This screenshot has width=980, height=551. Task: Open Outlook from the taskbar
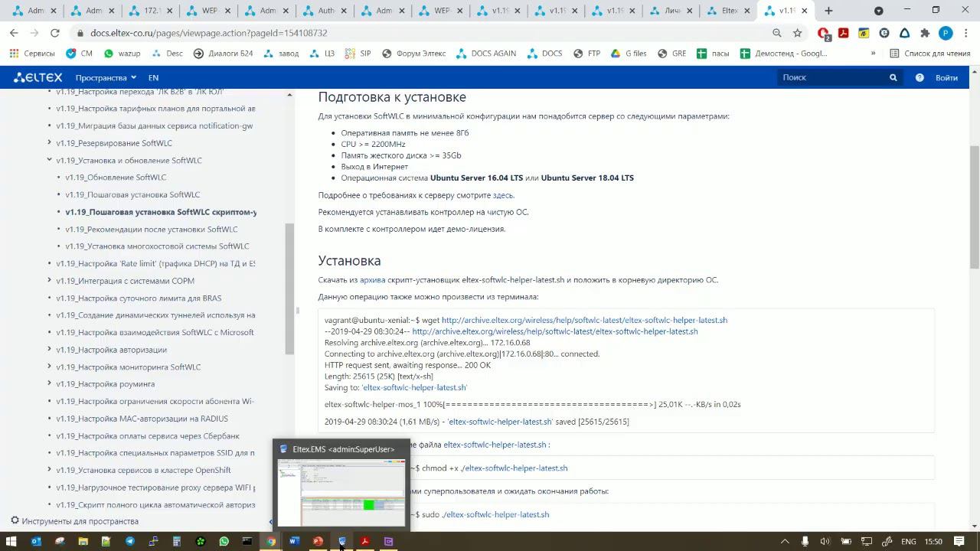point(36,542)
